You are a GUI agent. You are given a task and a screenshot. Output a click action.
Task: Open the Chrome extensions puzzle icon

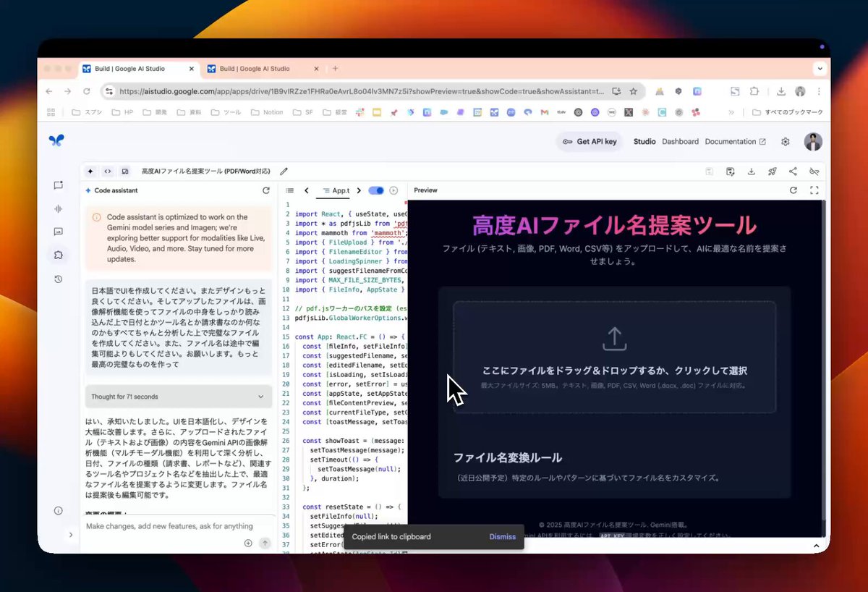click(754, 91)
